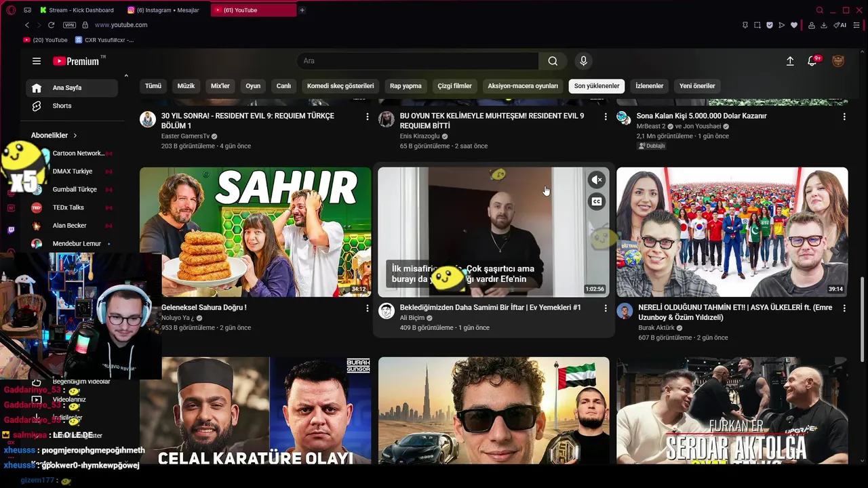Open the Mendebur Lemur subscription

pos(72,243)
